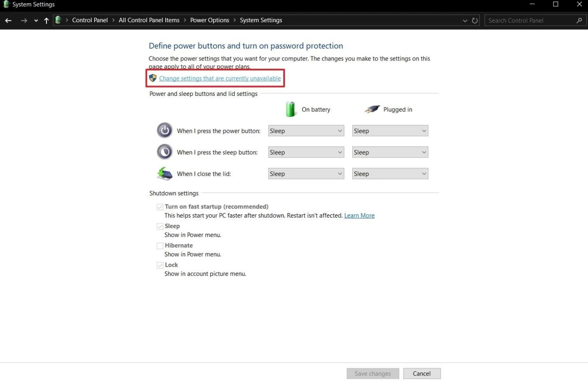Go to Control Panel in breadcrumb
Screen dimensions: 588x381
90,20
